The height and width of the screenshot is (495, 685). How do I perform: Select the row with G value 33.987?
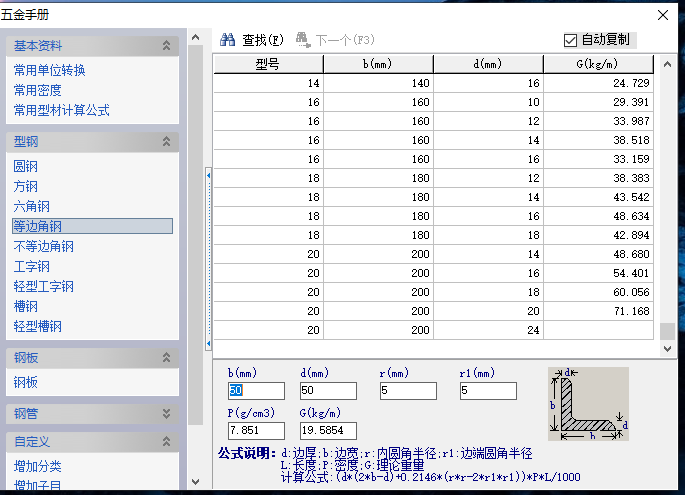[x=433, y=121]
